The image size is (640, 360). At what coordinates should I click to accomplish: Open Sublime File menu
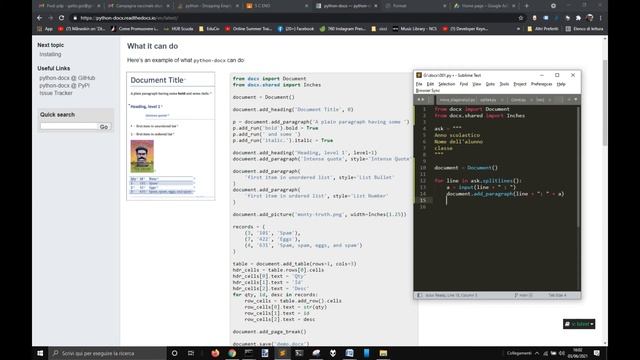419,84
